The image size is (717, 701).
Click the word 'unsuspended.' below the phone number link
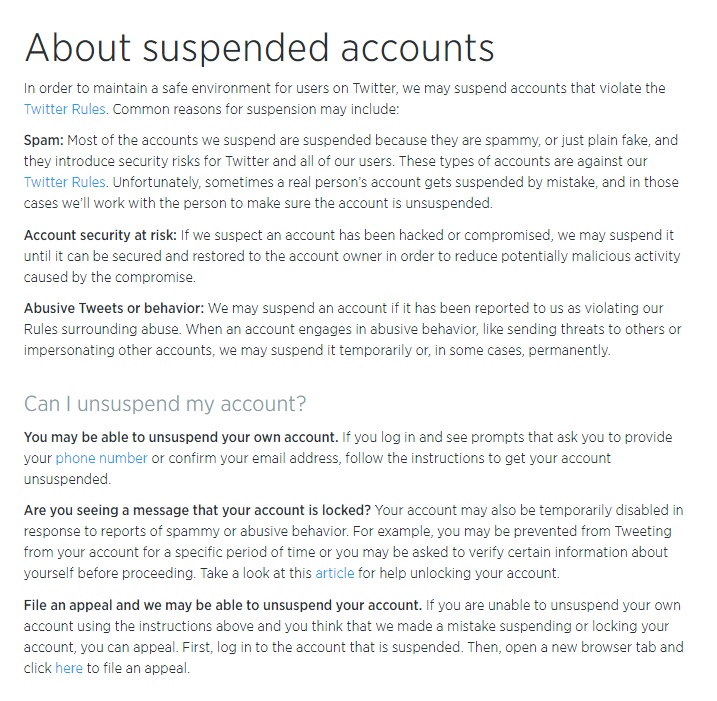[x=66, y=479]
